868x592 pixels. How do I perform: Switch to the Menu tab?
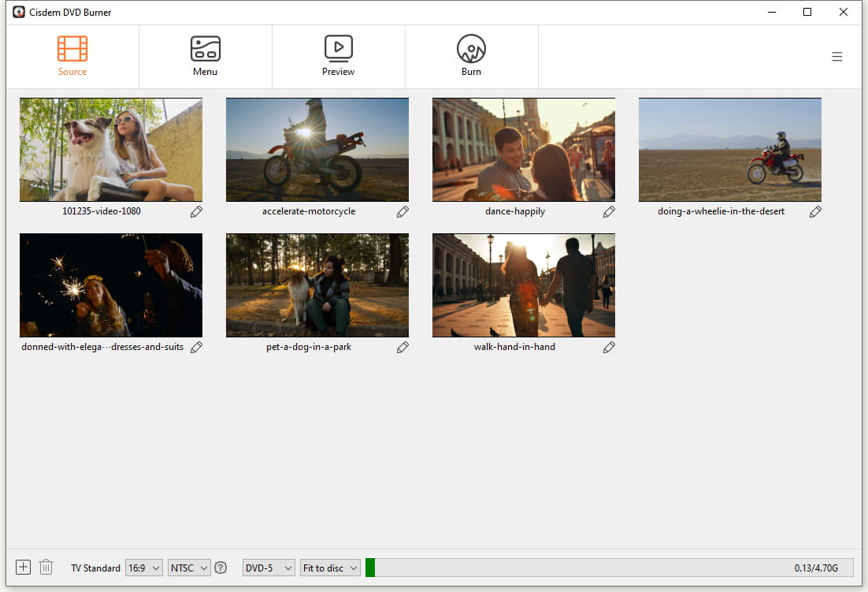point(205,57)
